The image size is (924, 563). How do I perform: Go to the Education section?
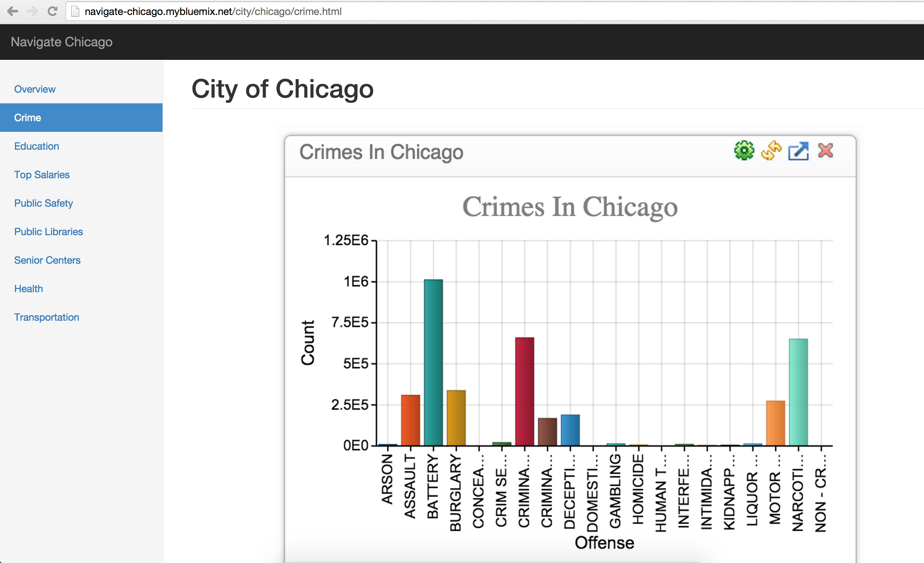point(36,146)
